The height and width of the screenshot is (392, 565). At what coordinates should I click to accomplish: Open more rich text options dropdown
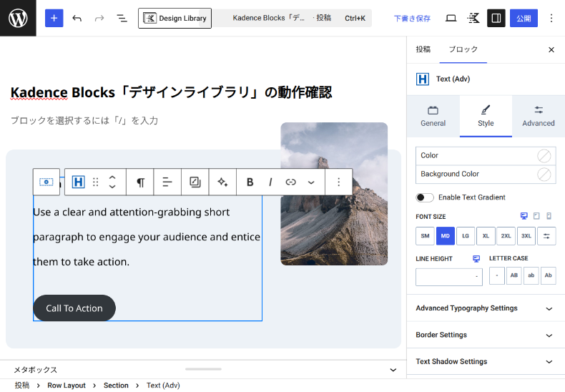pyautogui.click(x=311, y=182)
